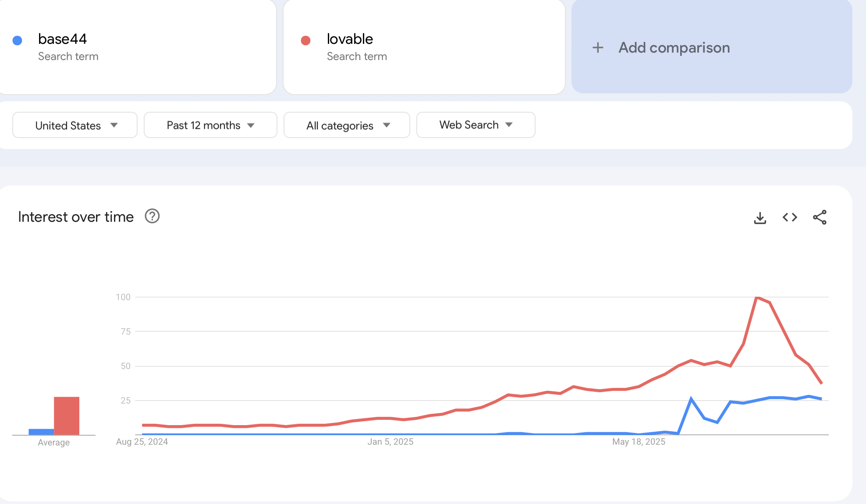Click the embed code icon
This screenshot has height=504, width=866.
790,217
